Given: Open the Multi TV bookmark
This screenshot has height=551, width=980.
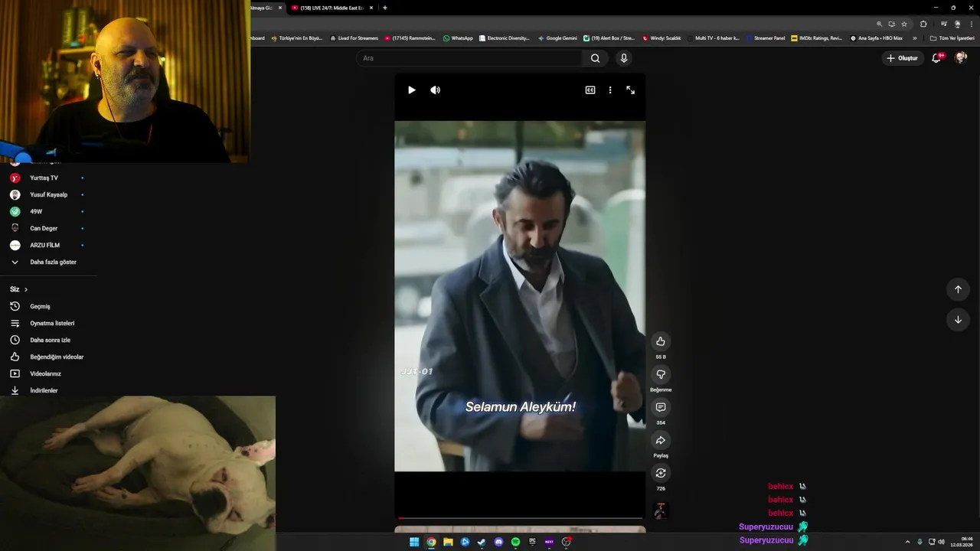Looking at the screenshot, I should 714,37.
